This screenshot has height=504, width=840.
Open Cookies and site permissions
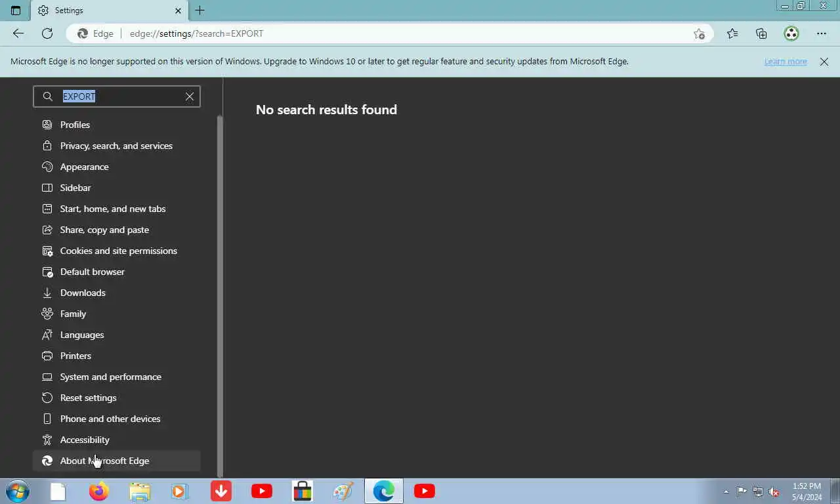(x=117, y=251)
